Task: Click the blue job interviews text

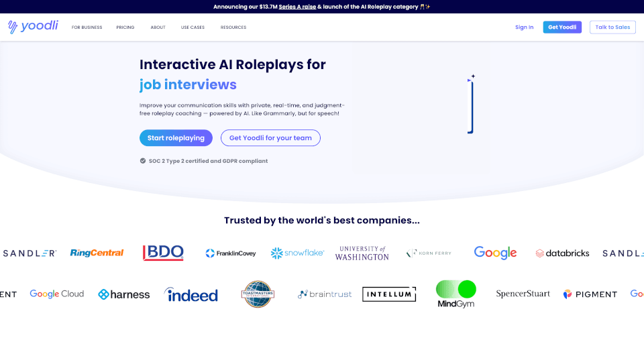Action: click(188, 84)
